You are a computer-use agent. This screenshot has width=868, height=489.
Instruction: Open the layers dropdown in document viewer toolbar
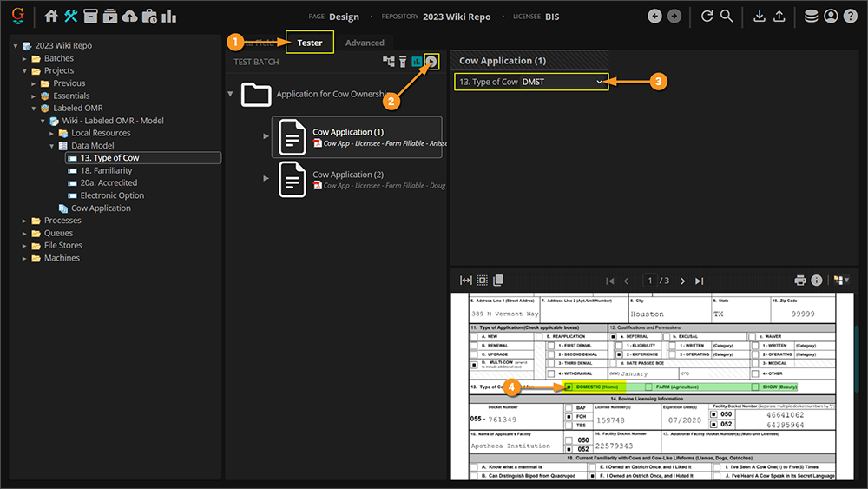[x=841, y=281]
